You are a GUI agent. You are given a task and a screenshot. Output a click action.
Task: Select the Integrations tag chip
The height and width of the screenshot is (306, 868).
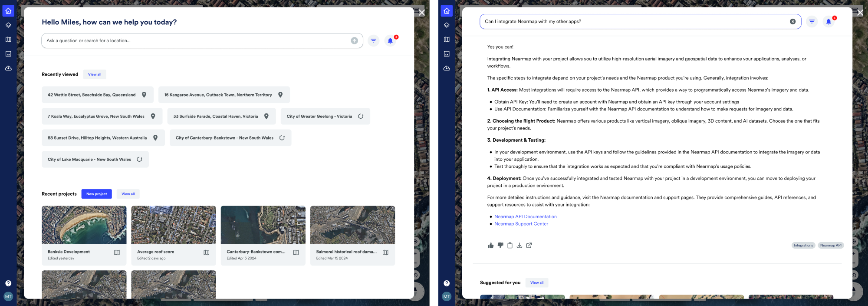803,246
